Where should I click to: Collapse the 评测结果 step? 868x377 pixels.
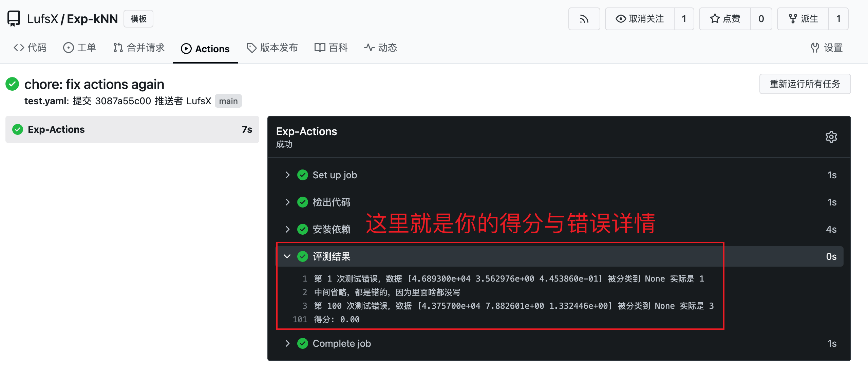(559, 256)
